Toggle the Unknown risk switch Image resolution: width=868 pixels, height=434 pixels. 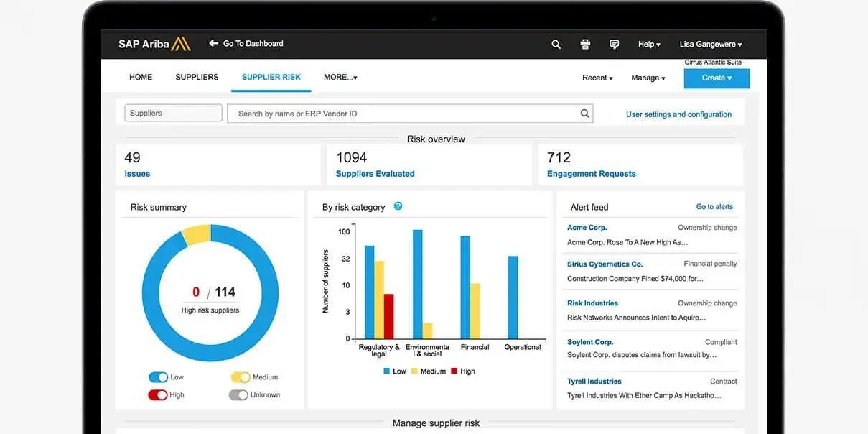coord(238,395)
